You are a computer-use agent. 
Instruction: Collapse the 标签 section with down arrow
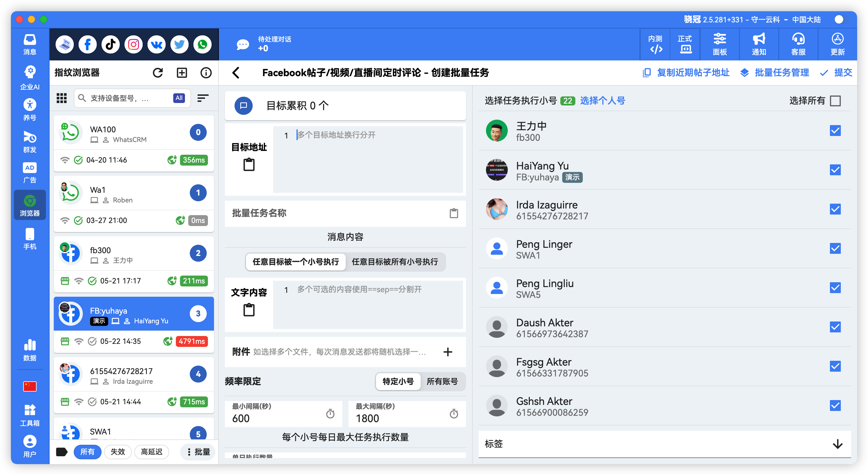[837, 444]
